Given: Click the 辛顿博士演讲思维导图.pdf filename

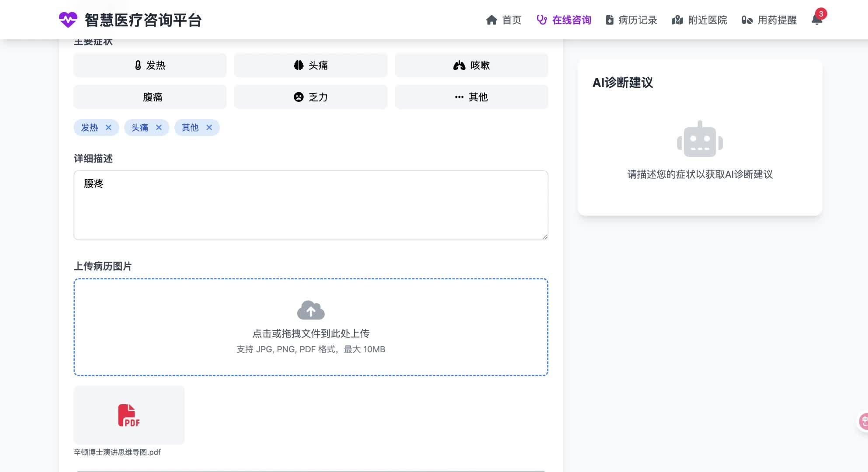Looking at the screenshot, I should [x=117, y=452].
